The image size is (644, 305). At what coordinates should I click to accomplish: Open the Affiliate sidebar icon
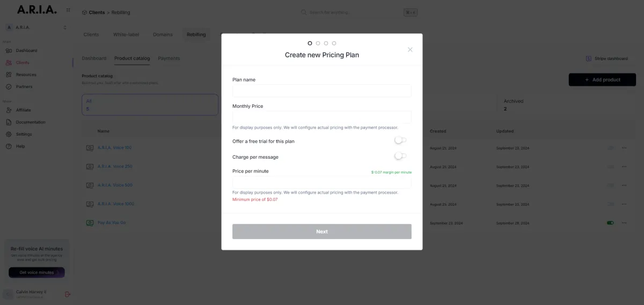click(9, 110)
